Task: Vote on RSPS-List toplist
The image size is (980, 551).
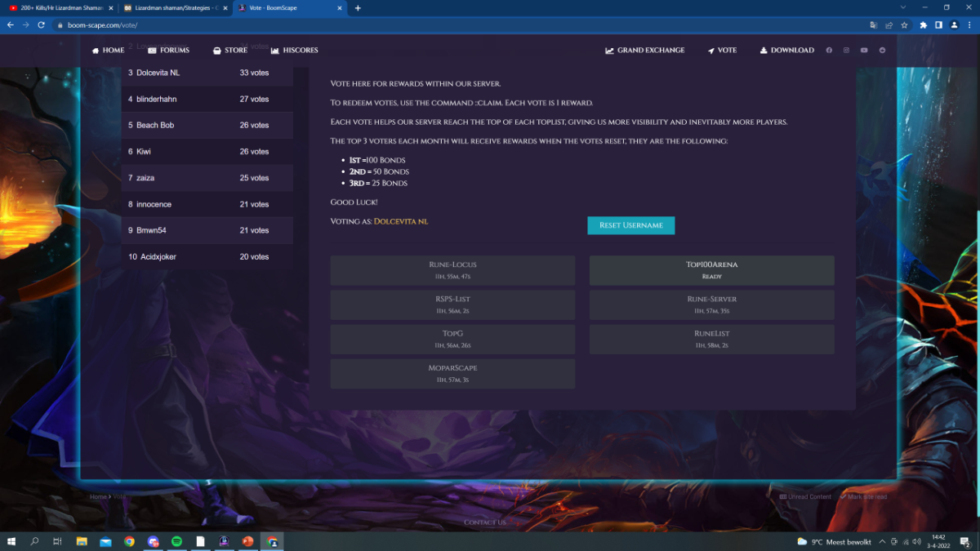Action: [452, 304]
